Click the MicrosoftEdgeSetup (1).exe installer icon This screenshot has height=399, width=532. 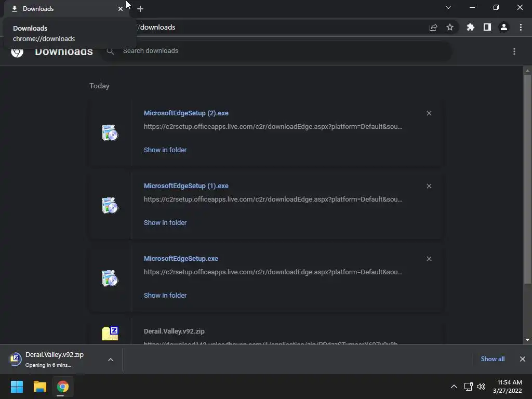110,205
